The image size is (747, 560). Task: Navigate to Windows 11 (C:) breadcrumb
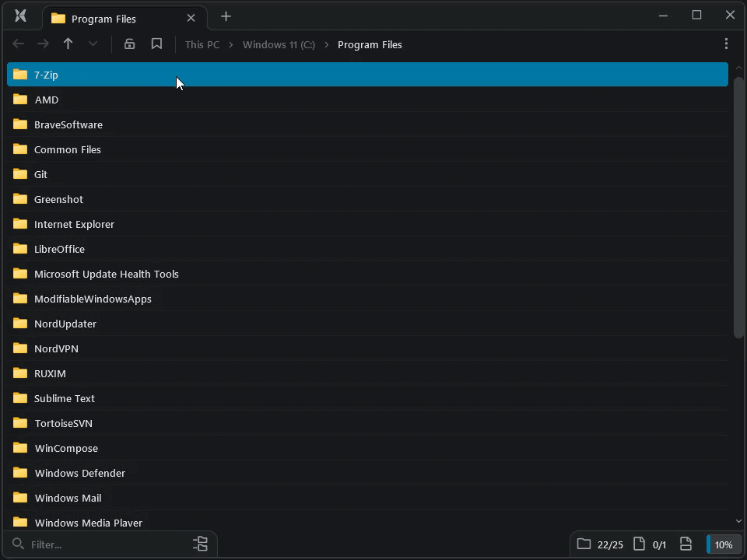279,45
